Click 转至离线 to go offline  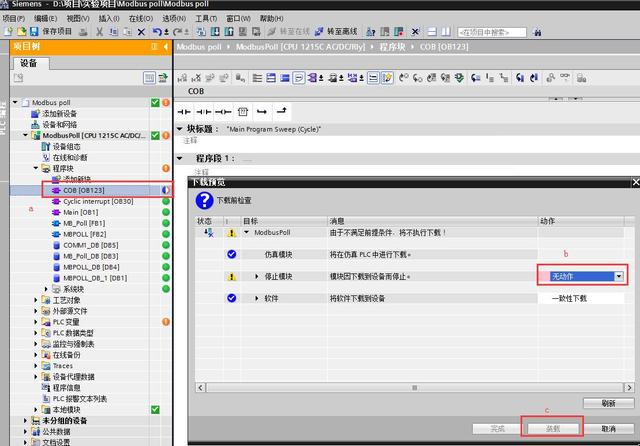(337, 31)
